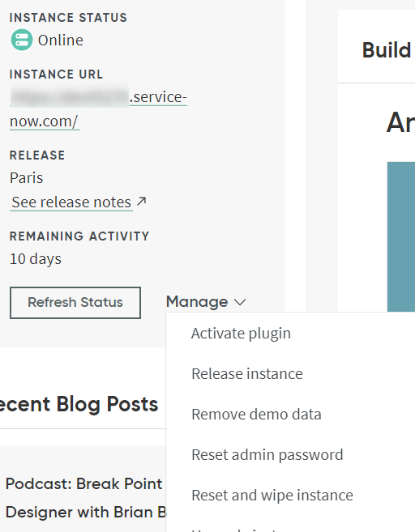Click the Online status label
This screenshot has width=415, height=532.
pyautogui.click(x=61, y=40)
